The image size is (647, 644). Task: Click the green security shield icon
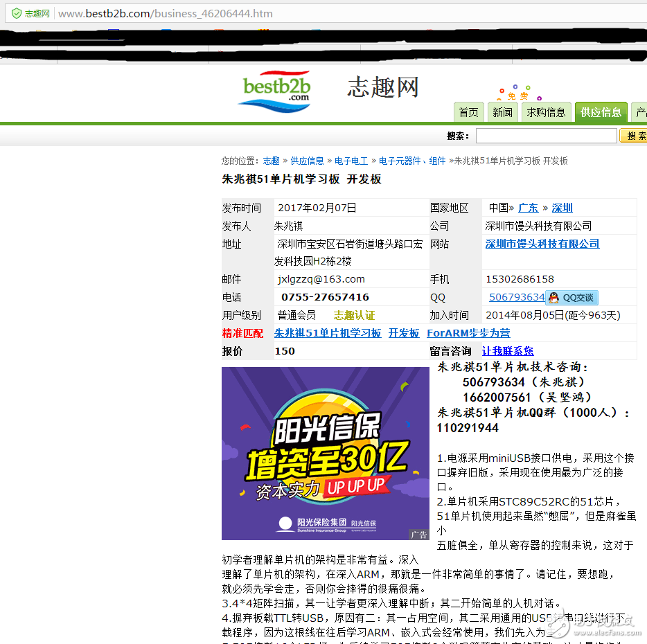16,14
